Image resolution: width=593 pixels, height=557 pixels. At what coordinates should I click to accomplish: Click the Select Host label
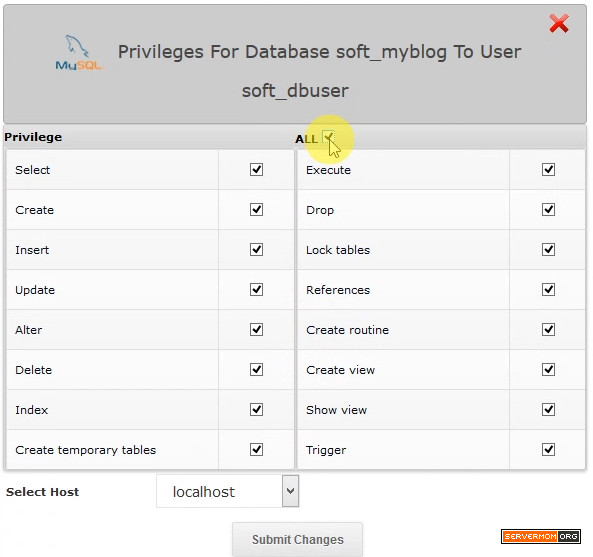(x=42, y=492)
